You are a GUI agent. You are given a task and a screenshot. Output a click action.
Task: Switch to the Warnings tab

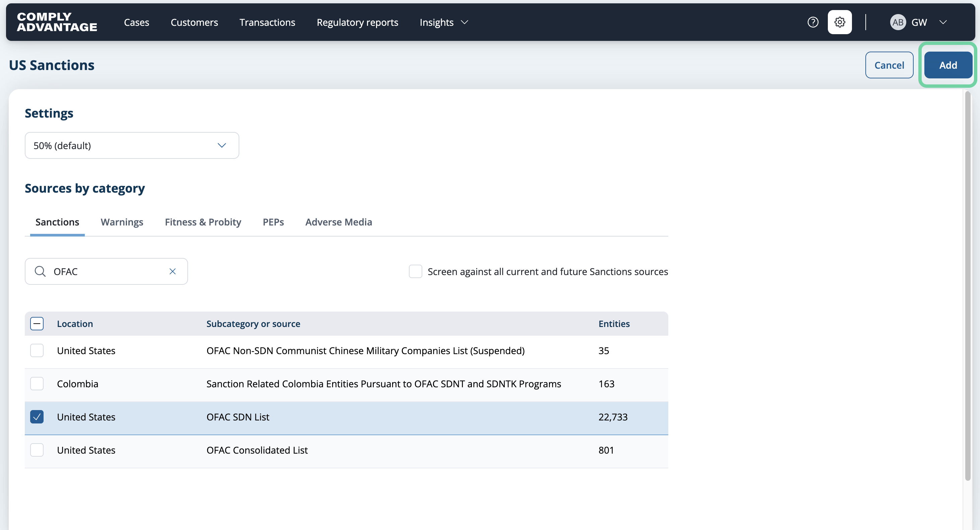tap(122, 222)
